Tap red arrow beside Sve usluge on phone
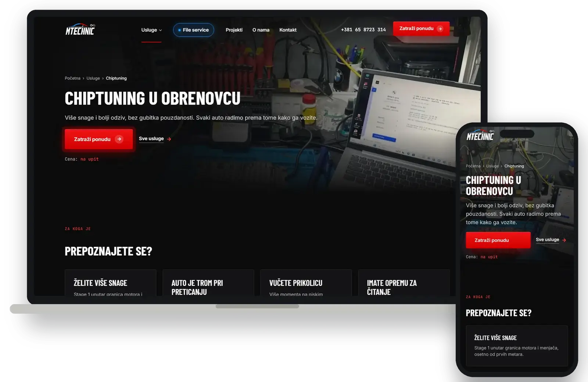588x382 pixels. coord(564,240)
